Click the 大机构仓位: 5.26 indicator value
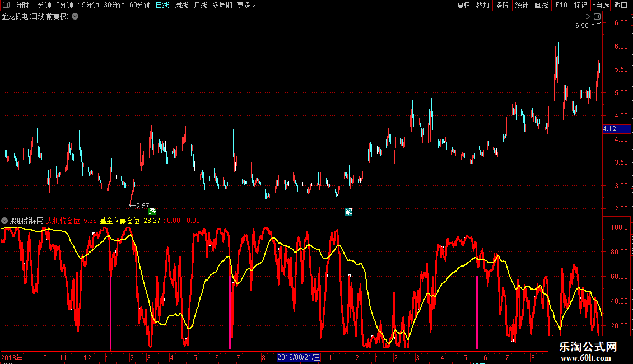The image size is (633, 364). [x=72, y=221]
